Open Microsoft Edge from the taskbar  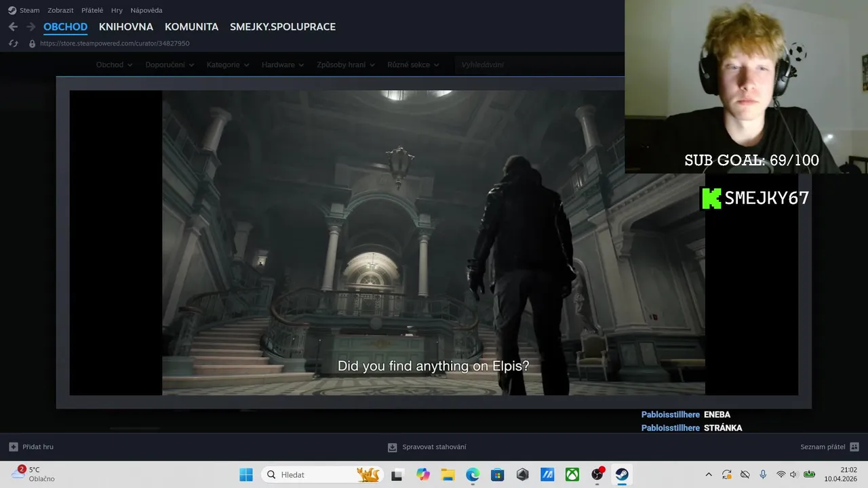point(473,474)
